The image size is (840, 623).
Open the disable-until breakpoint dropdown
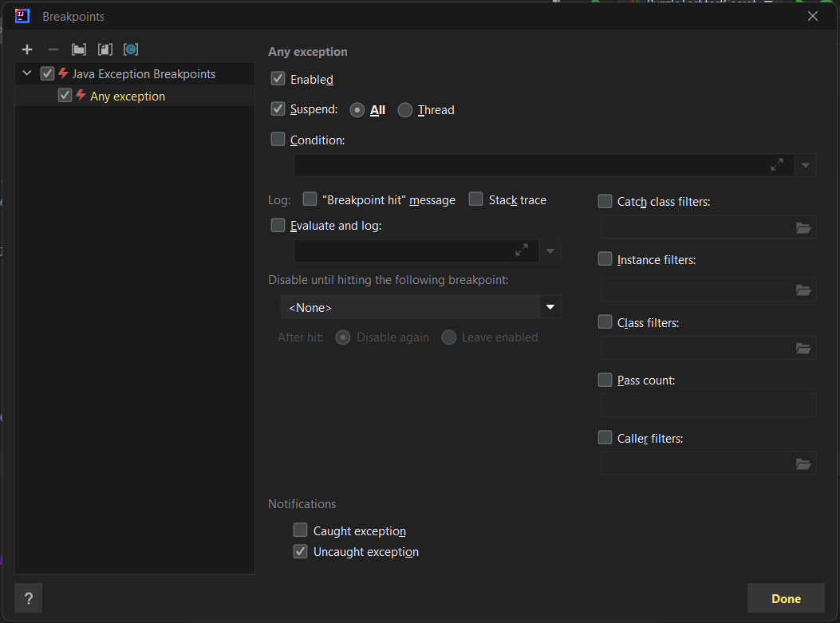tap(550, 307)
